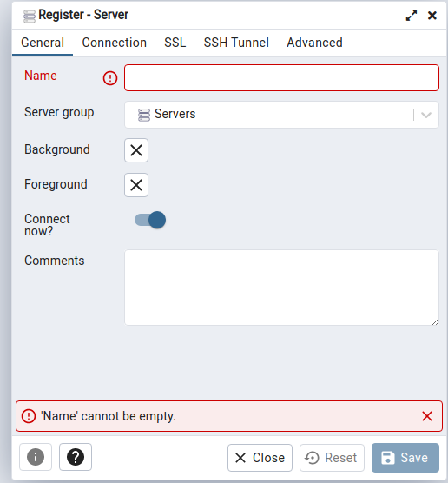
Task: Toggle the Connect now switch
Action: coord(150,220)
